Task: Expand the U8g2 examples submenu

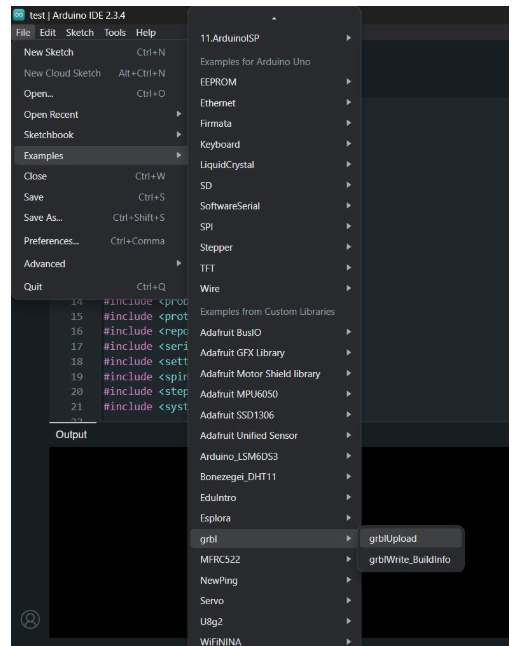Action: point(274,621)
